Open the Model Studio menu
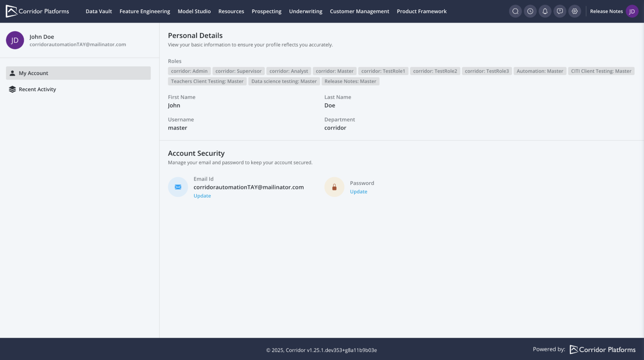The height and width of the screenshot is (360, 644). 194,11
